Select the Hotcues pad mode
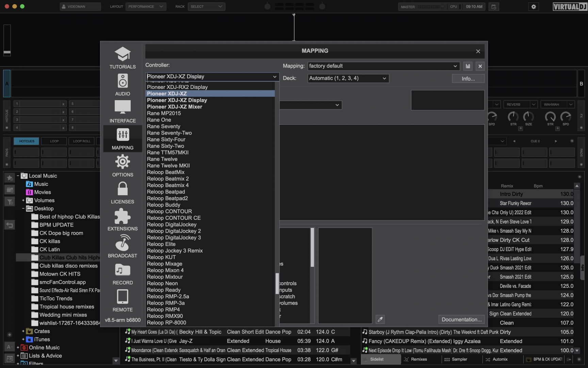Image resolution: width=588 pixels, height=368 pixels. click(27, 141)
